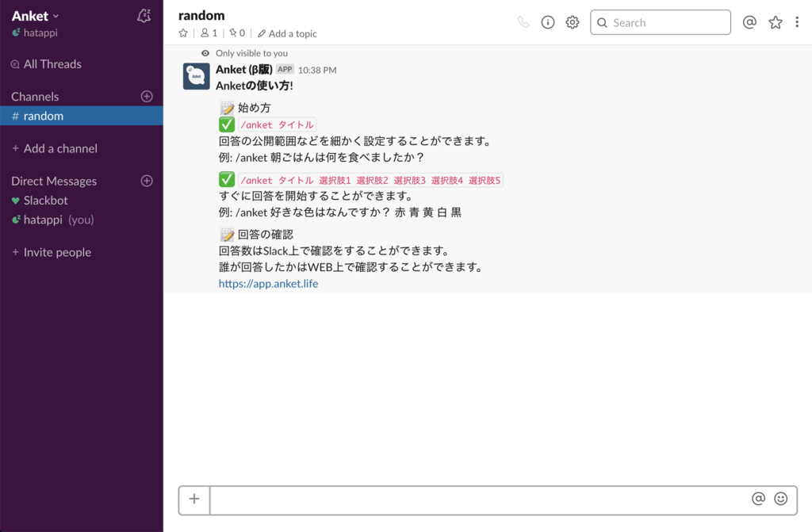Click the '回答の確認' section text
This screenshot has width=812, height=532.
click(x=265, y=235)
